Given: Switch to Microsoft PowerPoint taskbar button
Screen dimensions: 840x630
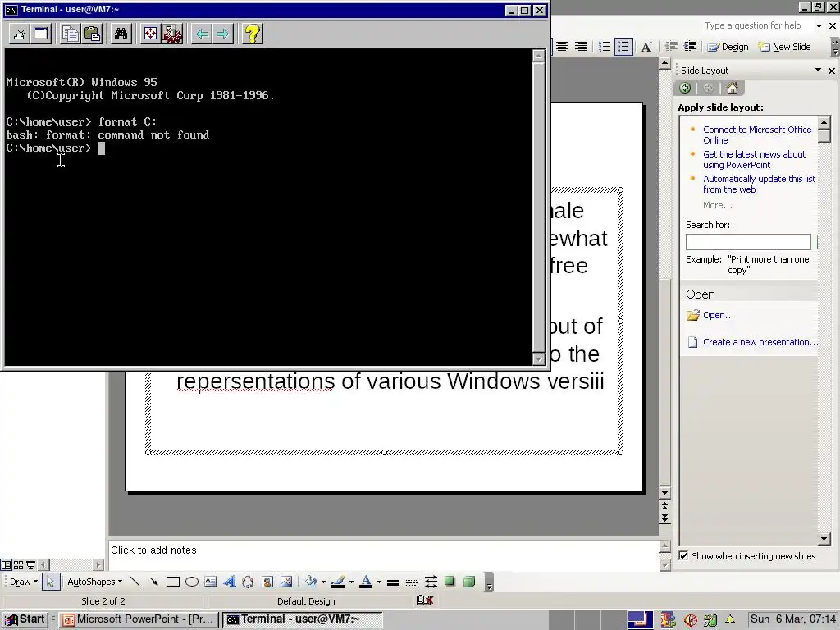Looking at the screenshot, I should pyautogui.click(x=139, y=619).
